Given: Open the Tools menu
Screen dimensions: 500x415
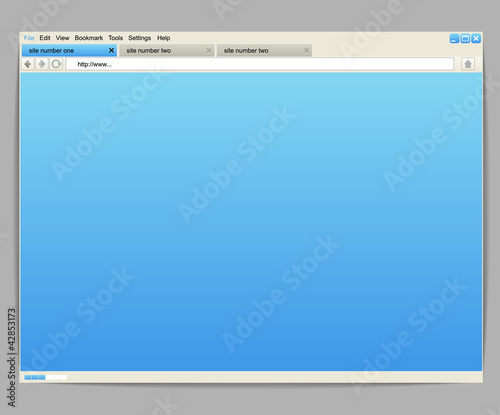Looking at the screenshot, I should coord(115,38).
